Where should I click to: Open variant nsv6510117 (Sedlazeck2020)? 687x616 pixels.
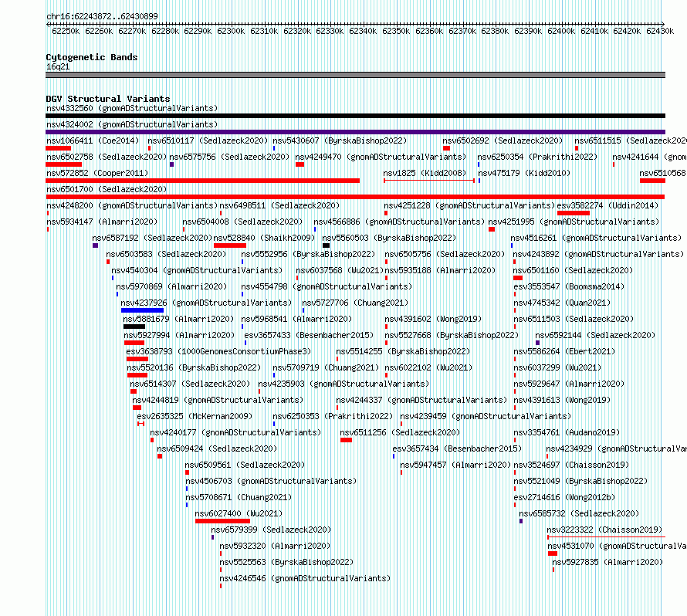tap(208, 140)
